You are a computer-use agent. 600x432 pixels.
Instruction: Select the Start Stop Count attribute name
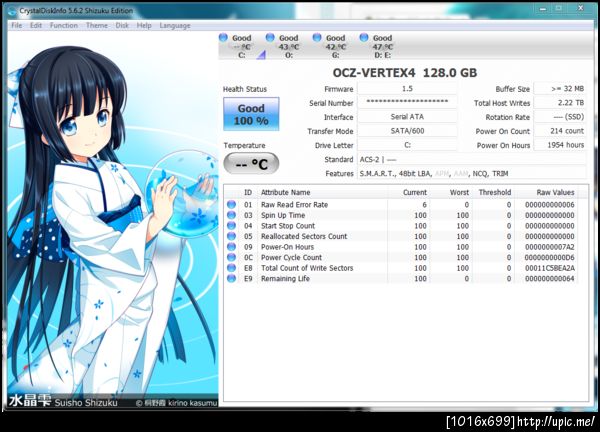[x=288, y=226]
